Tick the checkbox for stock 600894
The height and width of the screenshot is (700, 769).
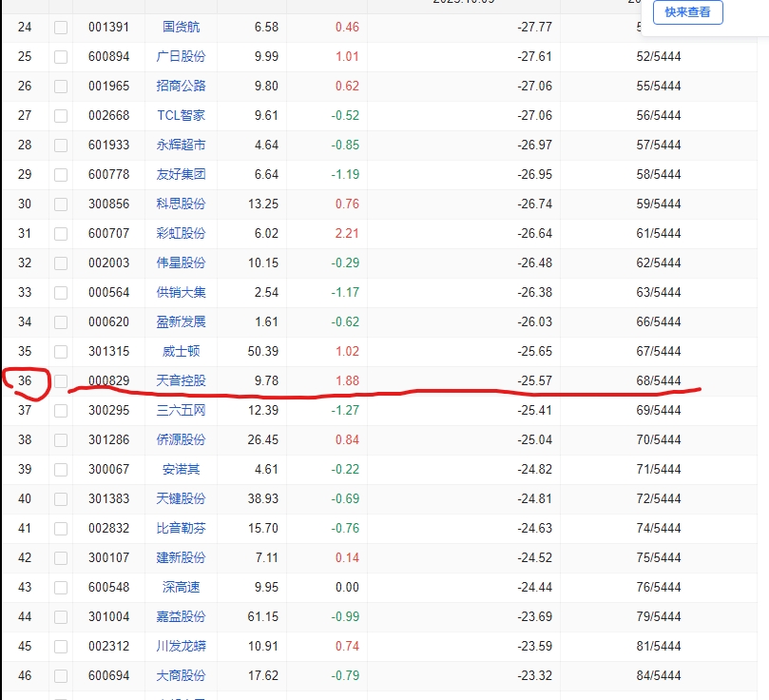[x=61, y=57]
